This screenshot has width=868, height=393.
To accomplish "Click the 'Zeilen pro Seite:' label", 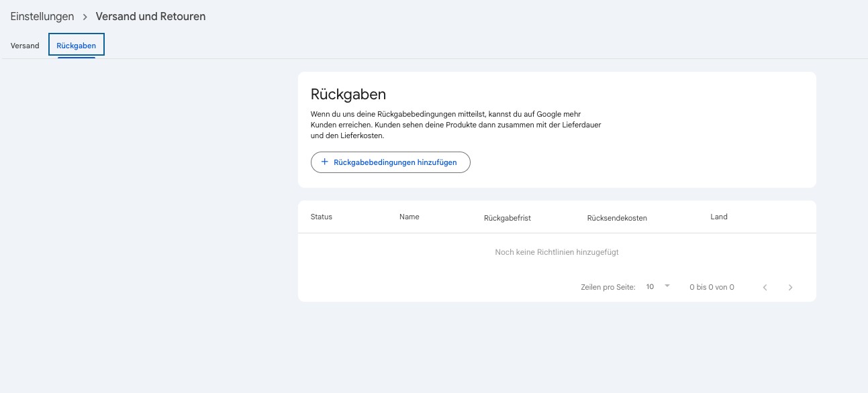I will (608, 287).
